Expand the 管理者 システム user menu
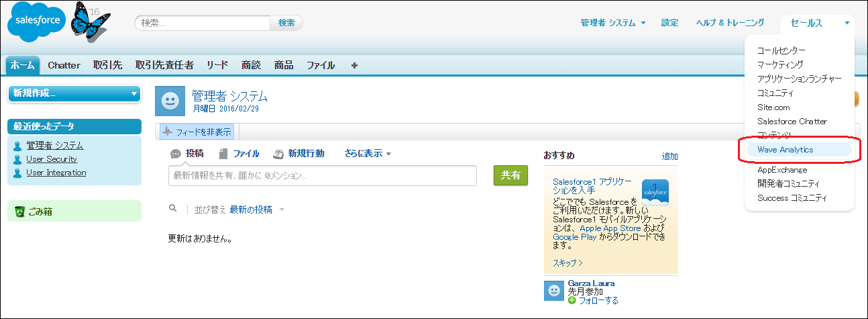868x319 pixels. tap(613, 23)
